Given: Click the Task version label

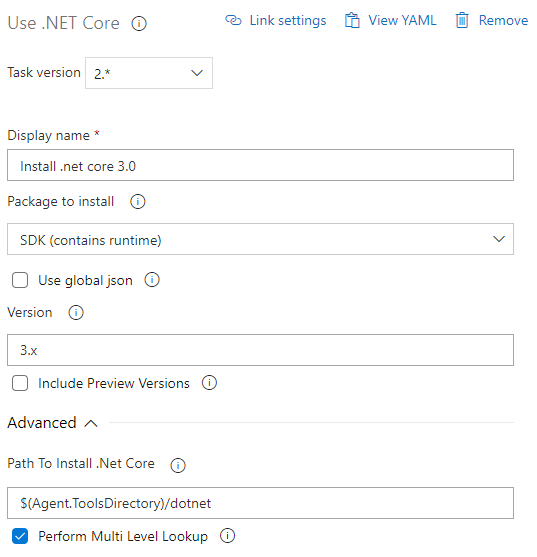Looking at the screenshot, I should tap(44, 72).
